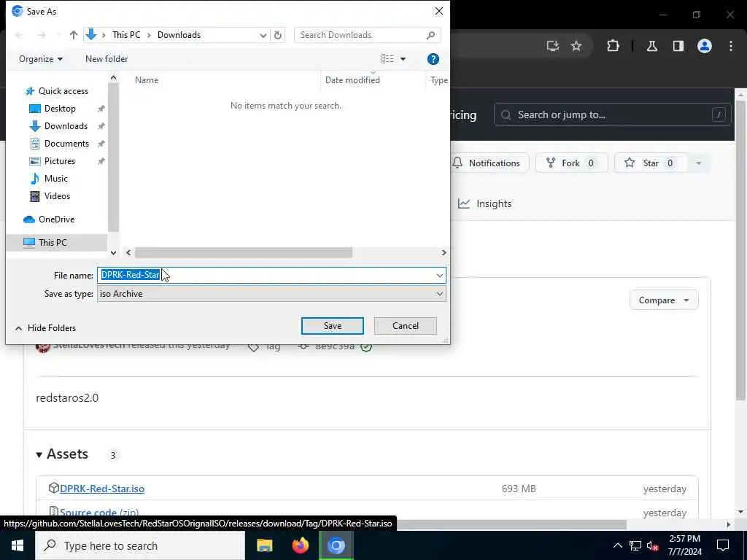Select This PC in the navigation pane

pos(53,242)
